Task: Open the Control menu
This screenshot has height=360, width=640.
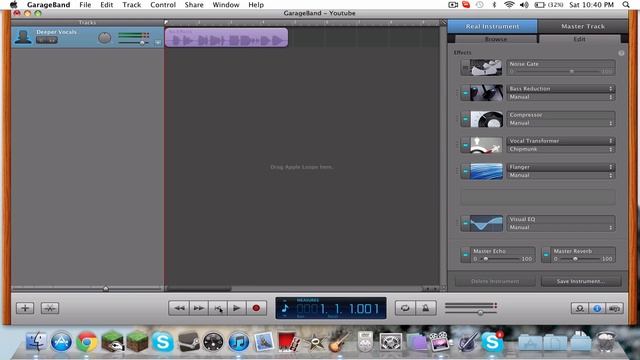Action: (x=163, y=5)
